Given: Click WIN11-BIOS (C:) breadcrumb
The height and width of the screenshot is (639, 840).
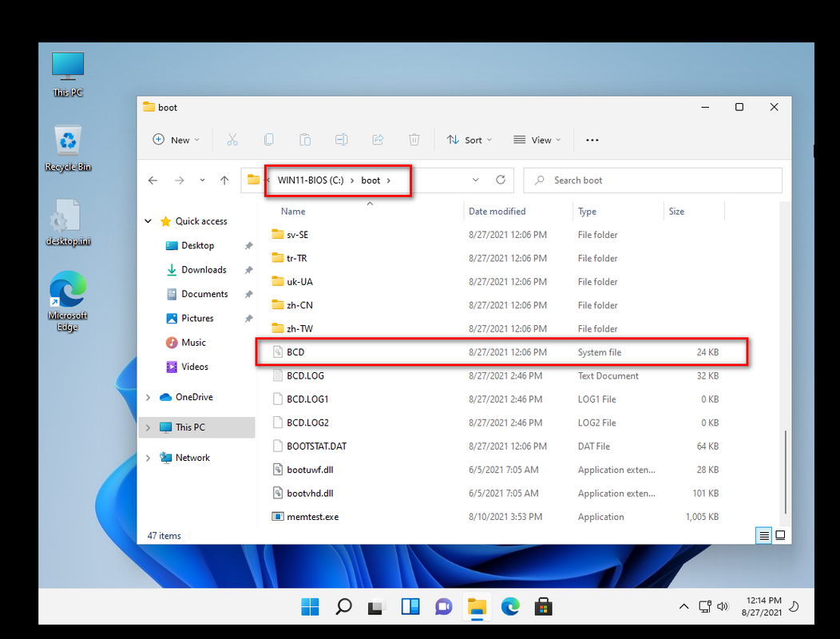Looking at the screenshot, I should click(310, 181).
